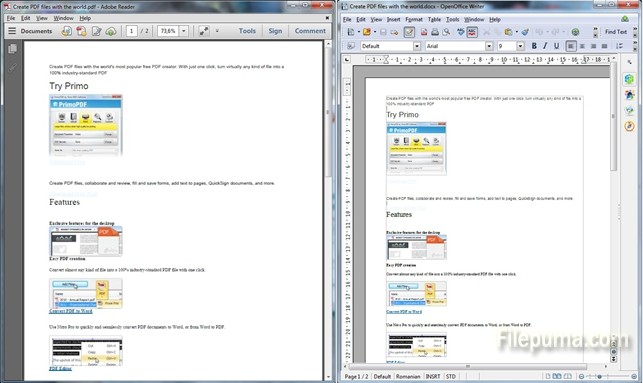Open the Properties sidebar icon in Writer
This screenshot has height=383, width=643.
[x=629, y=79]
